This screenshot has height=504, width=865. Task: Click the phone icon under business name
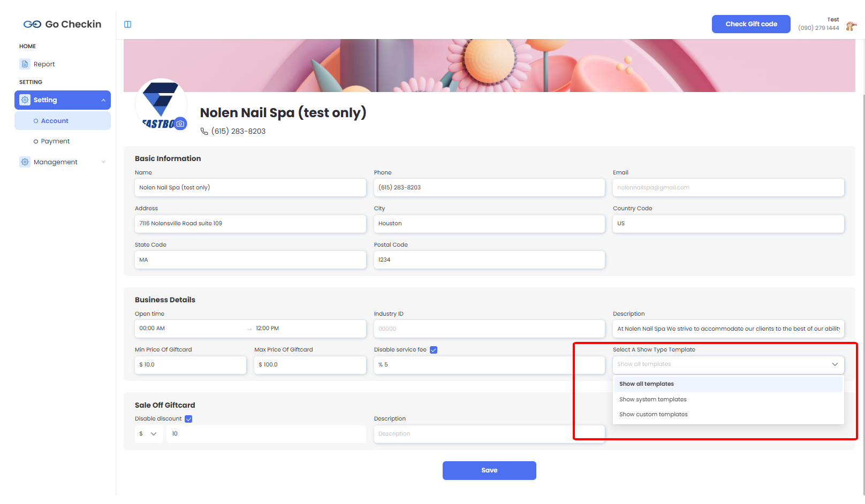tap(204, 132)
